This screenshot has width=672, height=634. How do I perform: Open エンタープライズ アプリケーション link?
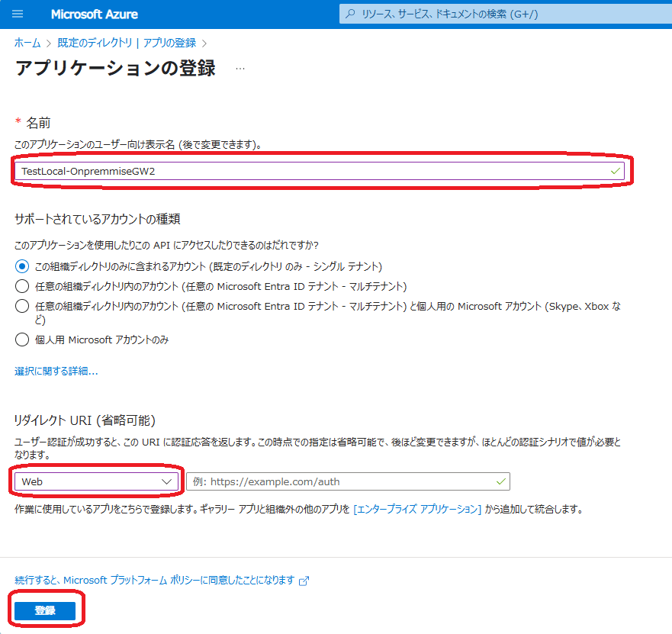tap(417, 509)
